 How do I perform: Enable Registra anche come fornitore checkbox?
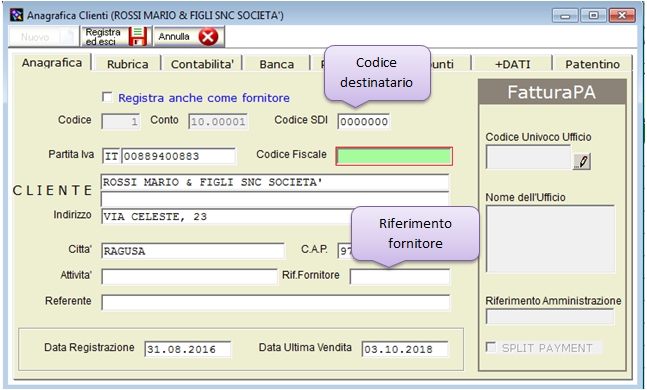coord(107,97)
